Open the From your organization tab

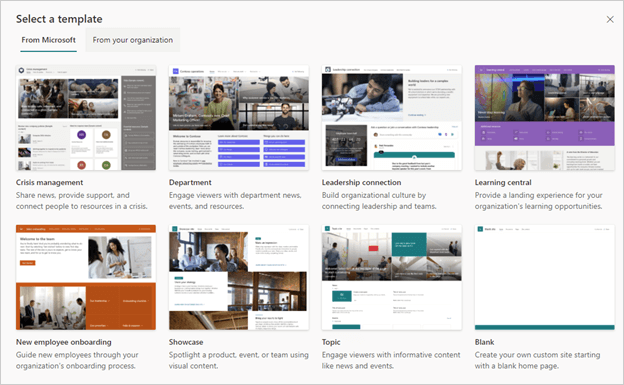pos(133,40)
